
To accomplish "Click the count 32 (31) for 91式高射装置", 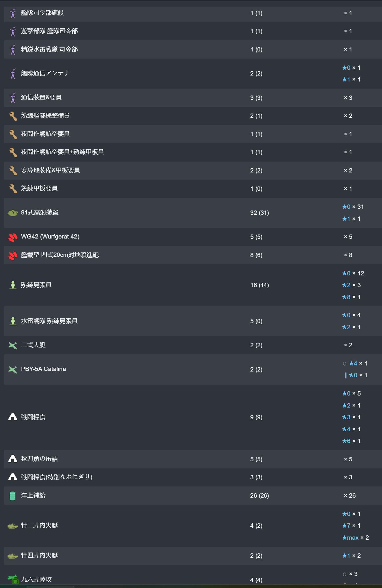I will tap(259, 213).
